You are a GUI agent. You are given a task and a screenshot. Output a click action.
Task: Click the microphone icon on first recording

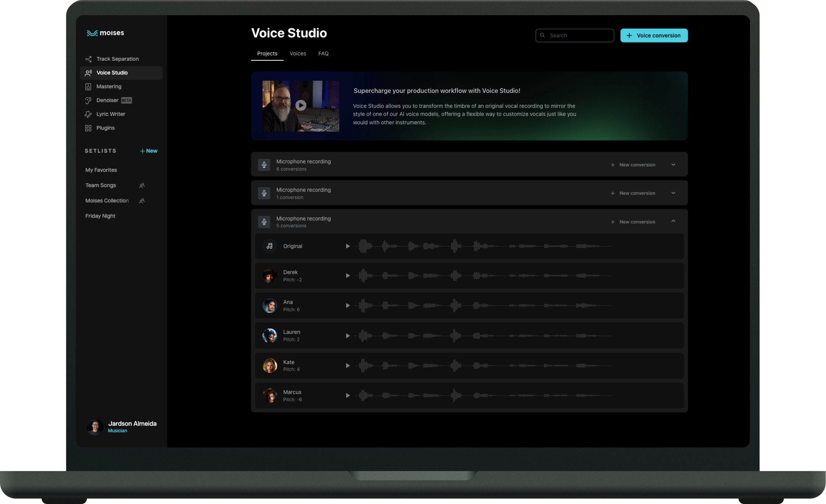(264, 165)
